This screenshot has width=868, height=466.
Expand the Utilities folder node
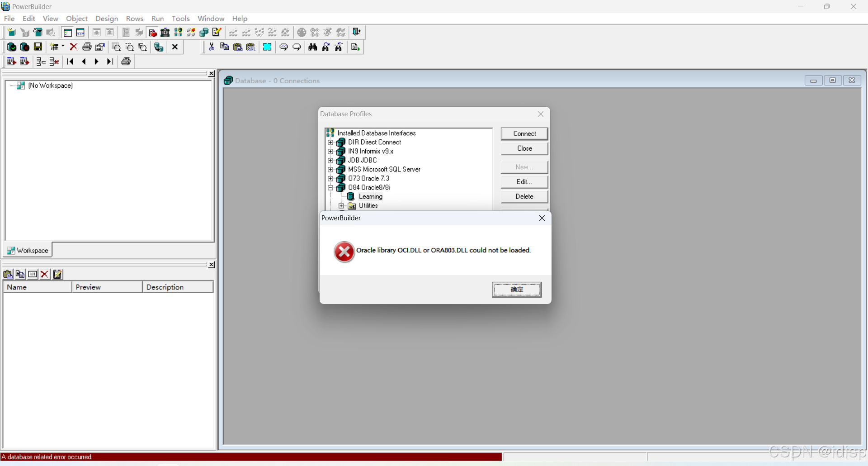[341, 205]
